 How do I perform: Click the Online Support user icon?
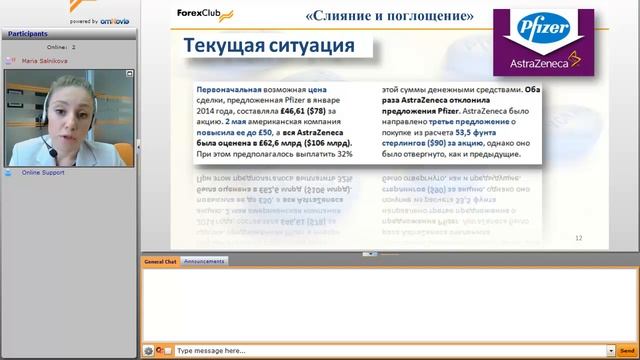[x=9, y=173]
